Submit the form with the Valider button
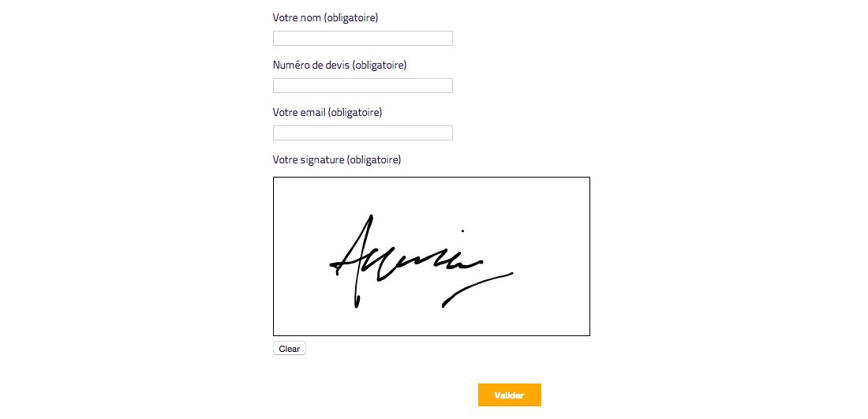This screenshot has width=868, height=419. 509,395
